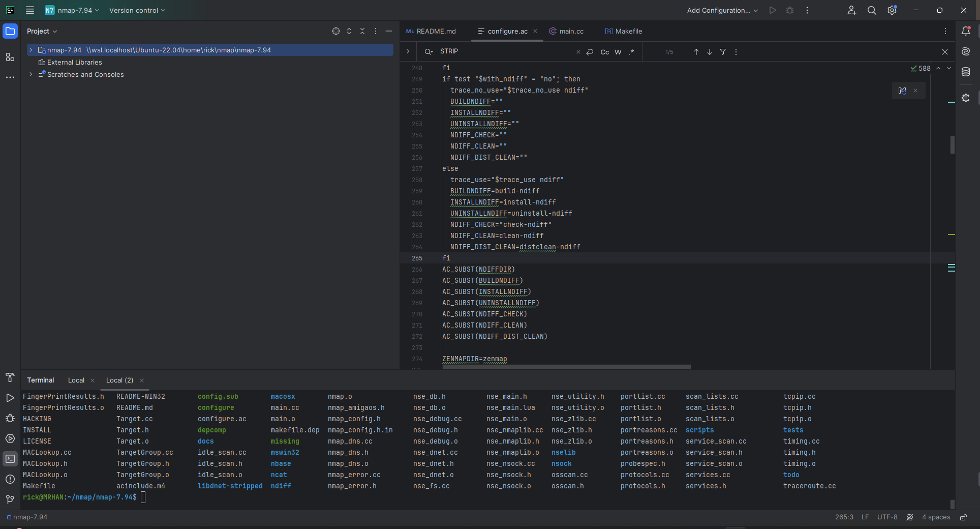
Task: Switch to the Local terminal tab
Action: [76, 380]
